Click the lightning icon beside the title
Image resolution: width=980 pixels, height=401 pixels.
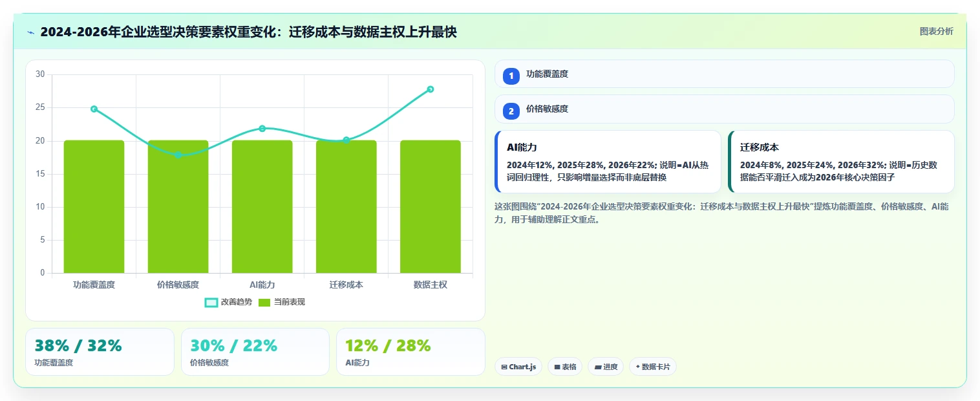pyautogui.click(x=31, y=32)
